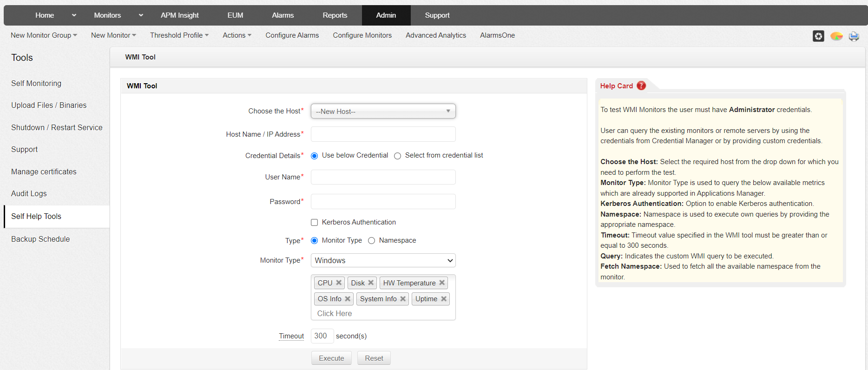Switch to the Alarms tab

tap(283, 15)
